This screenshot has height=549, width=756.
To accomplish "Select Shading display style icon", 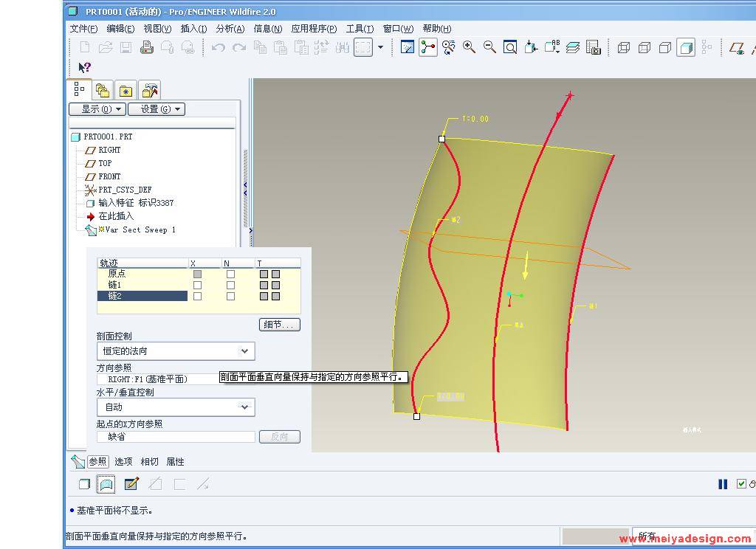I will point(686,47).
